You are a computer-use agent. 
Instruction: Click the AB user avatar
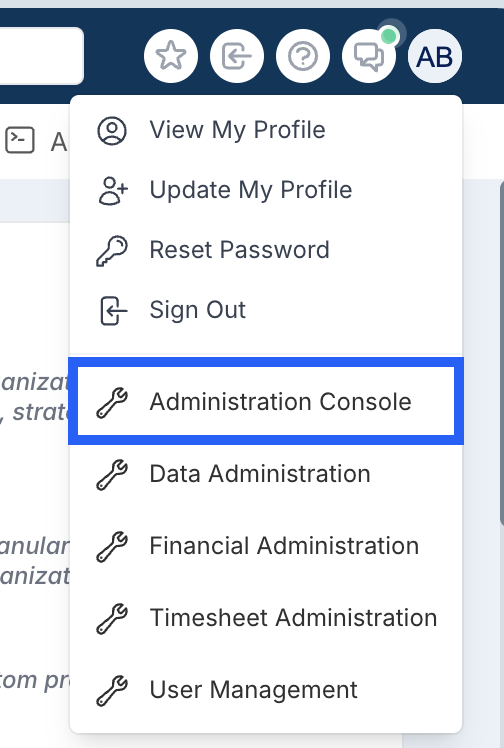[435, 56]
